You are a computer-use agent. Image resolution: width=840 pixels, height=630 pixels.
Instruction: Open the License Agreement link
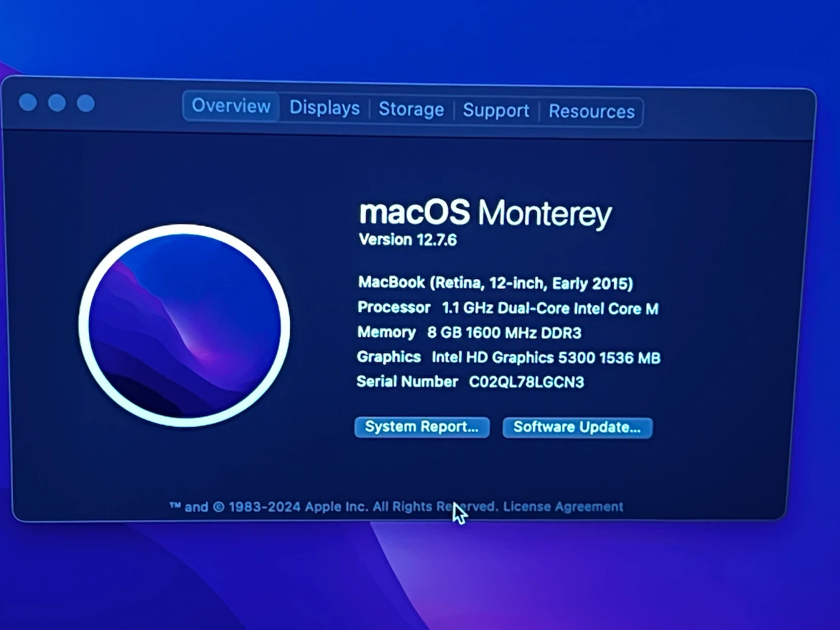point(563,507)
